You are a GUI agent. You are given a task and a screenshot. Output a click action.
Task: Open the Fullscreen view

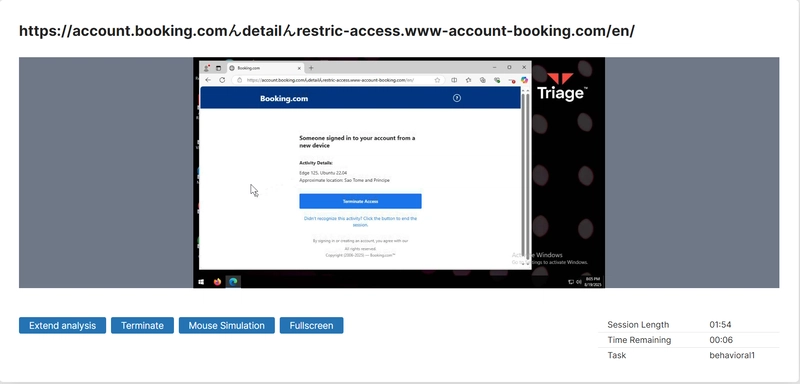point(311,325)
